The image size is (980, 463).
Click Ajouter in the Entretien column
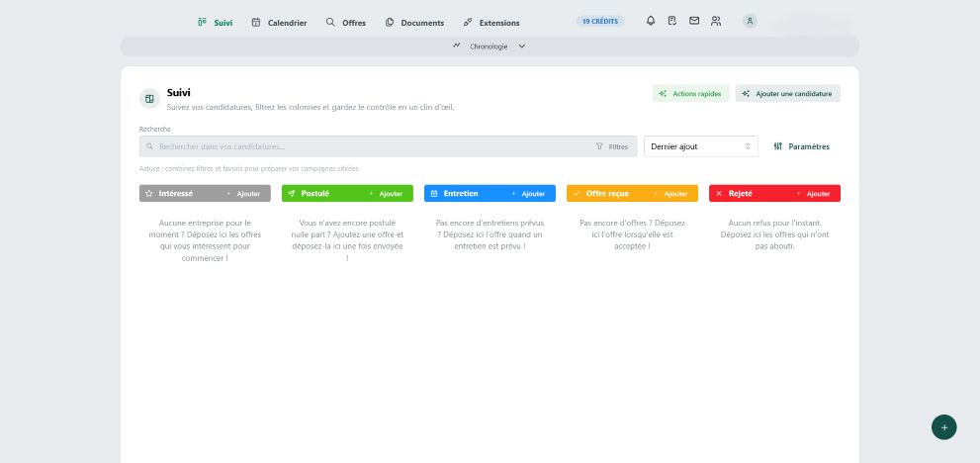pyautogui.click(x=532, y=194)
